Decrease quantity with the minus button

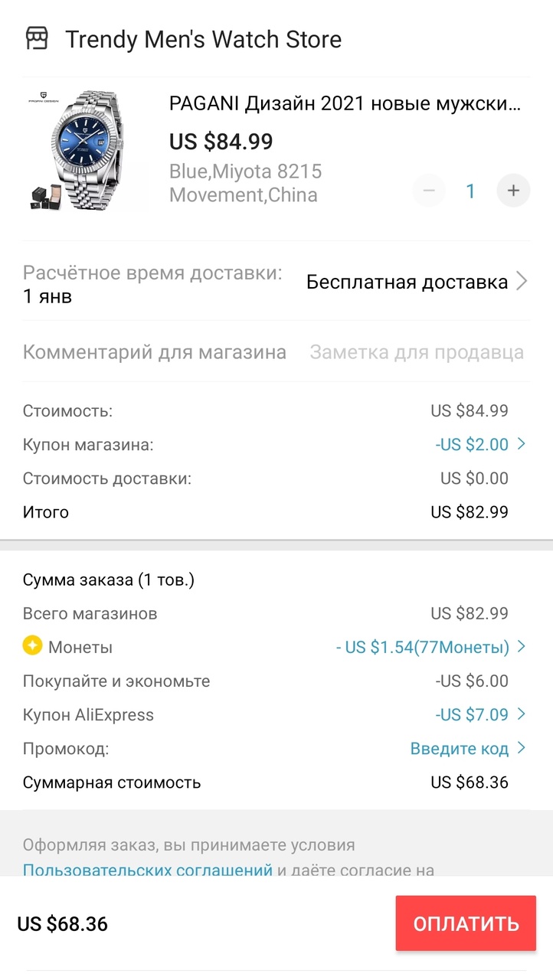pos(429,191)
